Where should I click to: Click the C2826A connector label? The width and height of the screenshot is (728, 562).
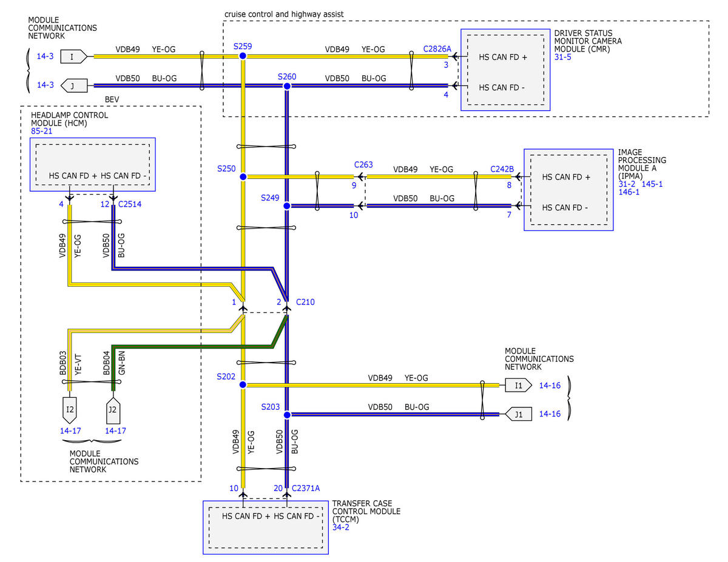pos(437,47)
